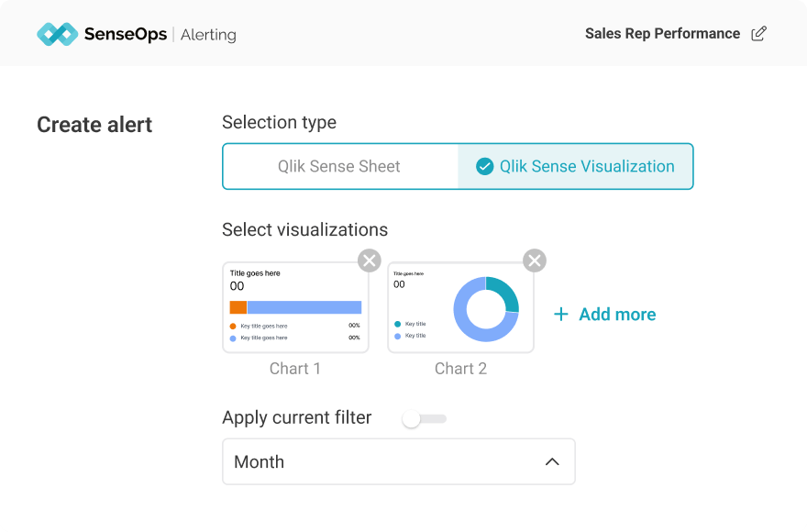
Task: Click the SenseOps logo icon
Action: (x=58, y=34)
